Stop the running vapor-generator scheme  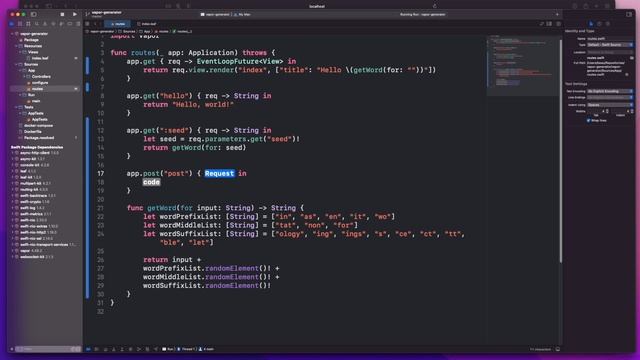62,14
